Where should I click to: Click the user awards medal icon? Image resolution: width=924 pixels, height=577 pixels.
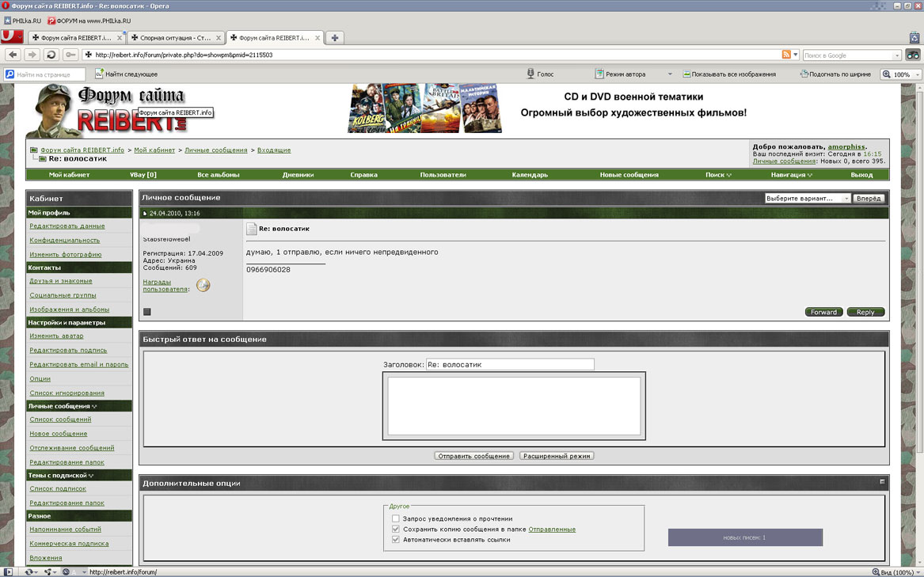(x=203, y=286)
